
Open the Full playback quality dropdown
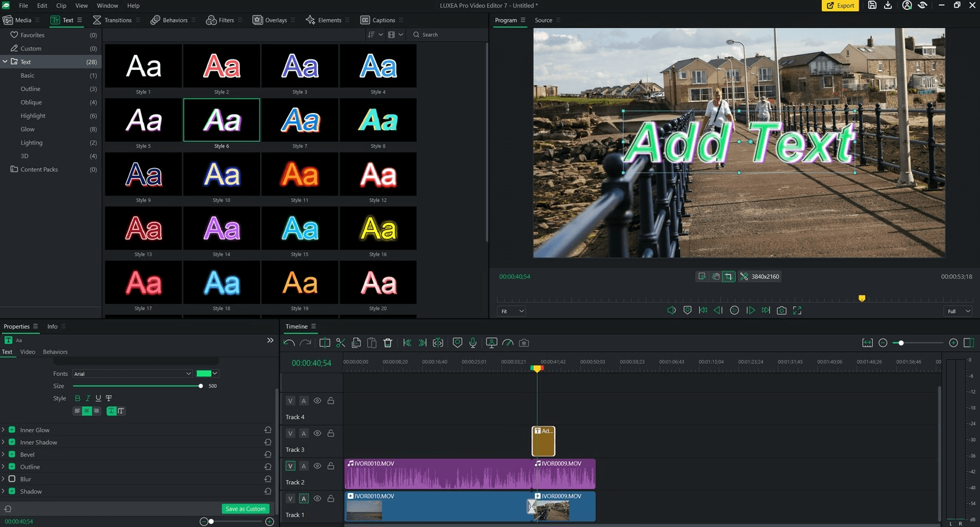click(x=956, y=311)
